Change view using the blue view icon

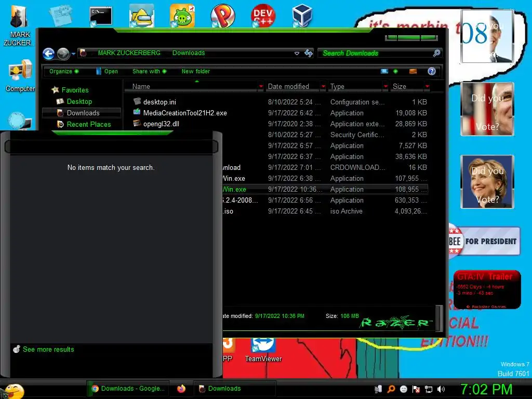pos(384,71)
